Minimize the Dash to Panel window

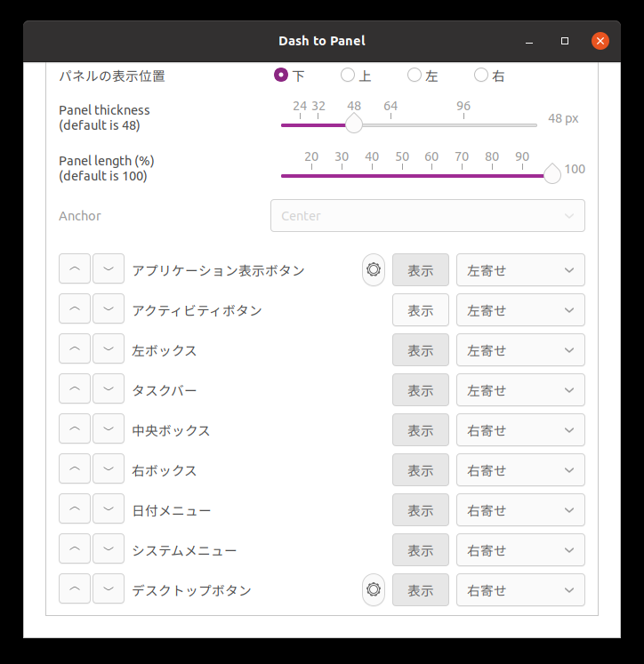pyautogui.click(x=529, y=41)
